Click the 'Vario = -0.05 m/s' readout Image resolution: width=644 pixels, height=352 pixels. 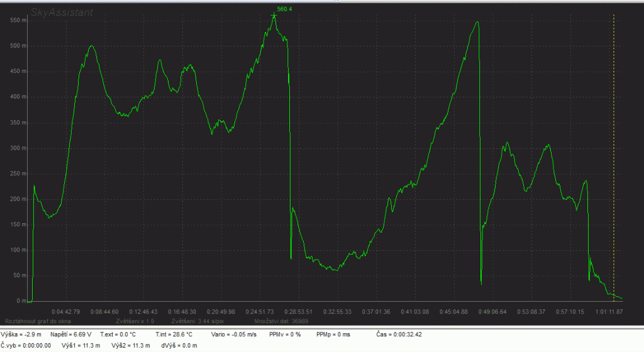coord(233,334)
